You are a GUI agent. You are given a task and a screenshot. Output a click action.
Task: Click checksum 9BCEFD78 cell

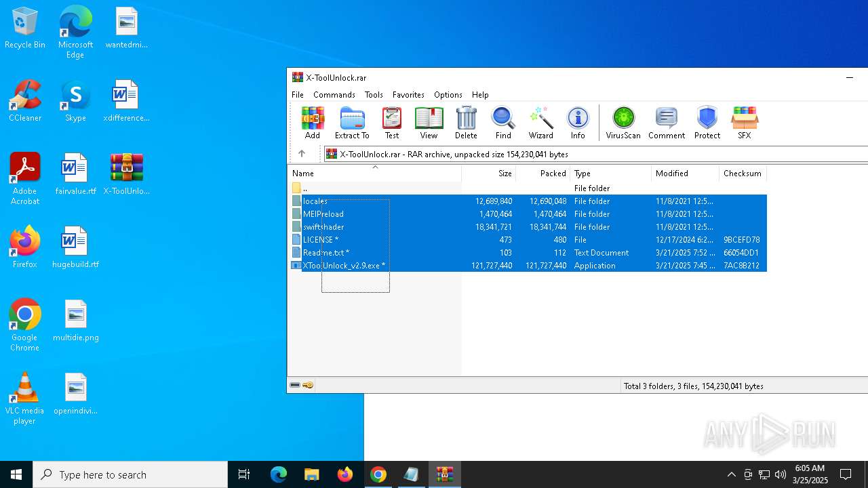point(741,240)
